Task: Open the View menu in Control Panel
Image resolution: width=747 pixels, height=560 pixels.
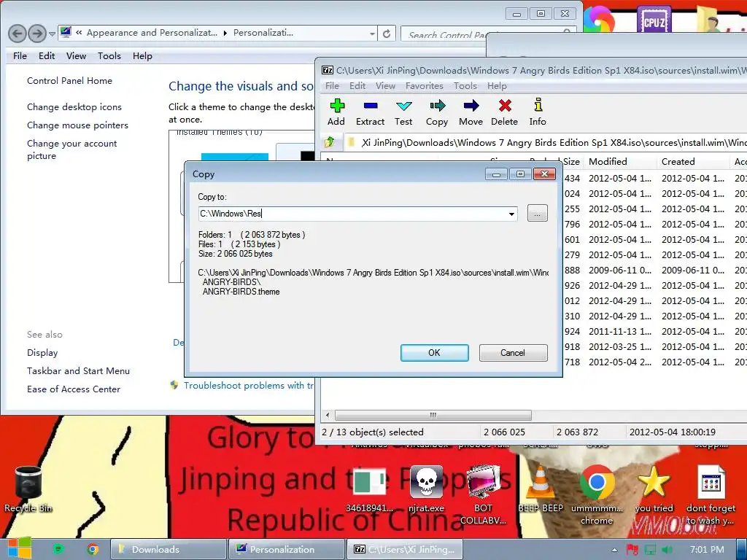Action: pyautogui.click(x=76, y=55)
